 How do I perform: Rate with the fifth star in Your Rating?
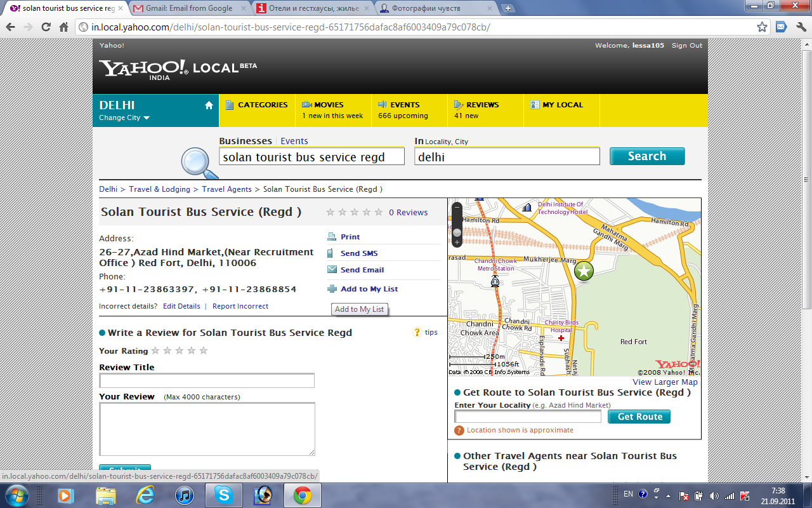pos(204,351)
